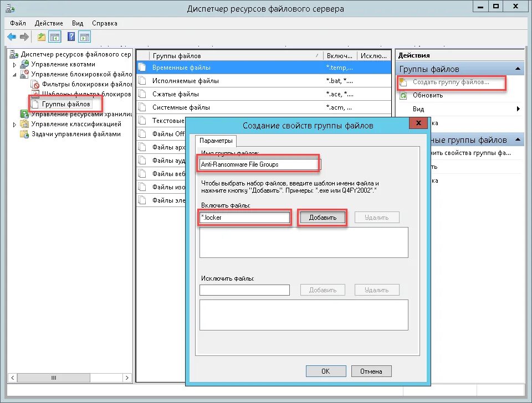Click the Сжатые файлы row icon
This screenshot has width=532, height=403.
[x=142, y=94]
